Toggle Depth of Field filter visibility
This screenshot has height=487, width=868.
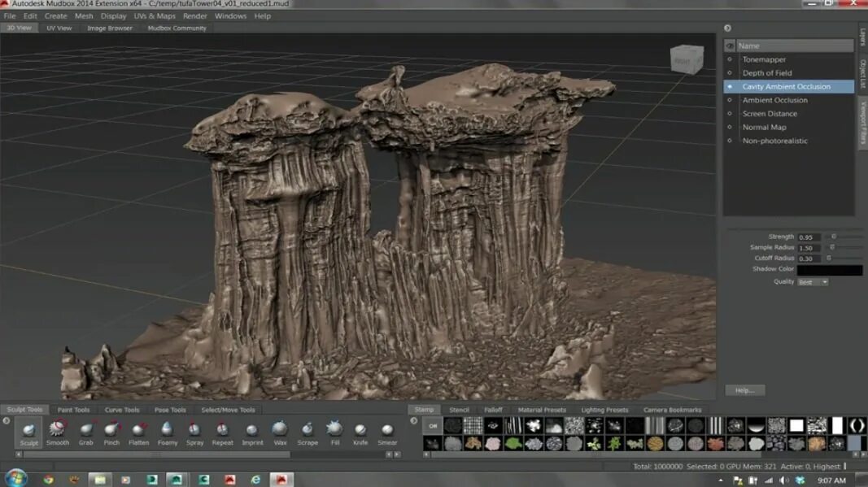(730, 73)
